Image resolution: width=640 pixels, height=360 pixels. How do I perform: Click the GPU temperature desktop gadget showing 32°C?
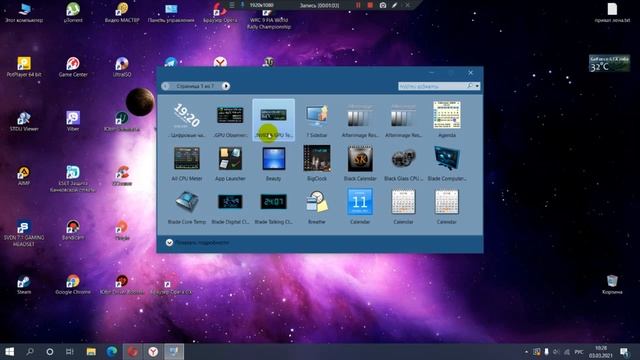[x=609, y=64]
